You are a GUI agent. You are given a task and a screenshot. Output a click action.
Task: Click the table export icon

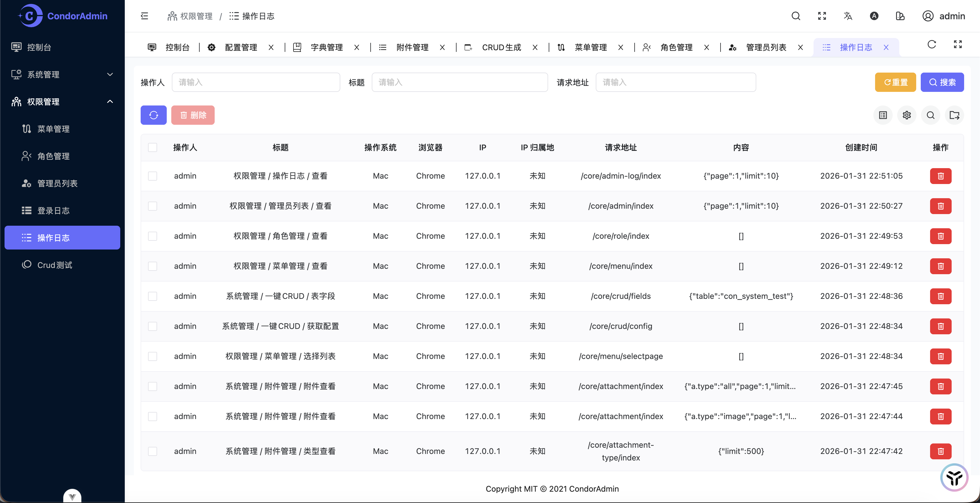(x=954, y=115)
